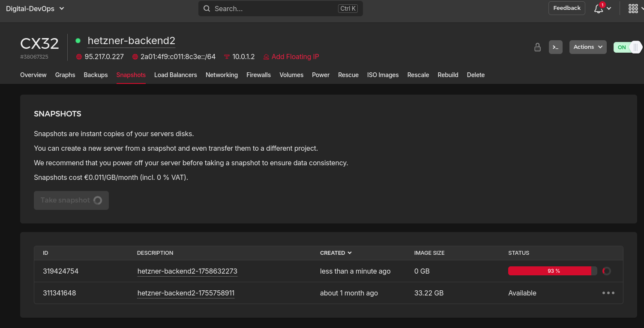Click the 93 % snapshot progress bar
644x328 pixels.
click(x=553, y=271)
